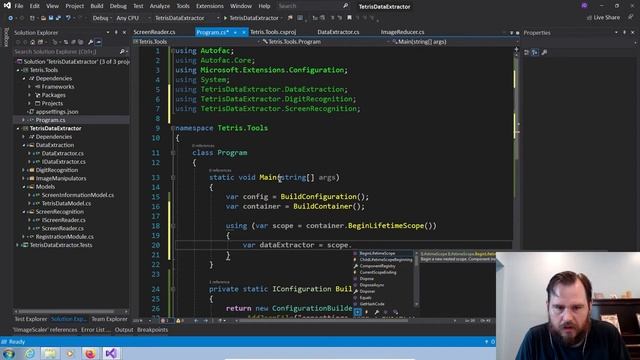
Task: Expand the TetrisDataExtractor.Tests project
Action: click(x=18, y=245)
